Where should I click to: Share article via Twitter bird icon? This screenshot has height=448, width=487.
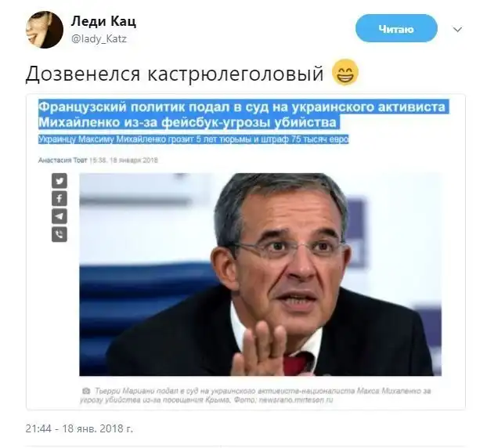click(60, 181)
